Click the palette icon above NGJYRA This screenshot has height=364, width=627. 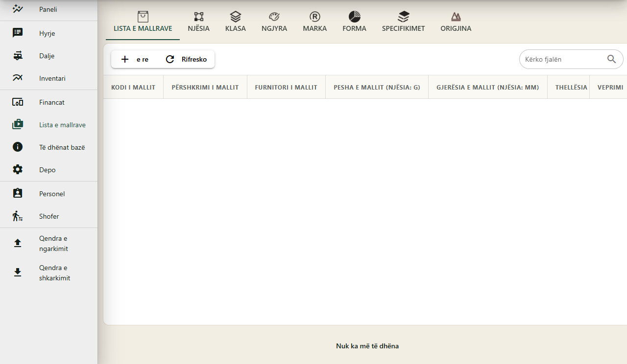(274, 17)
